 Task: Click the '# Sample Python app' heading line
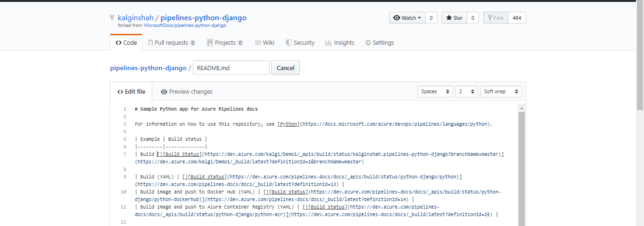(196, 109)
